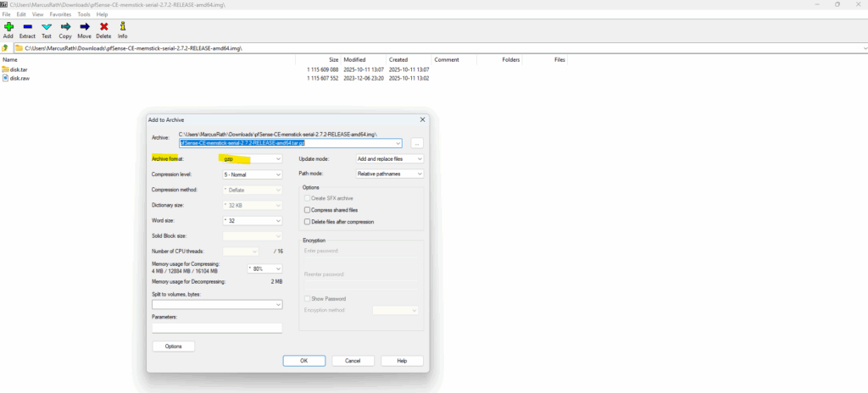Click the Extract toolbar icon
Image resolution: width=868 pixels, height=393 pixels.
click(28, 30)
